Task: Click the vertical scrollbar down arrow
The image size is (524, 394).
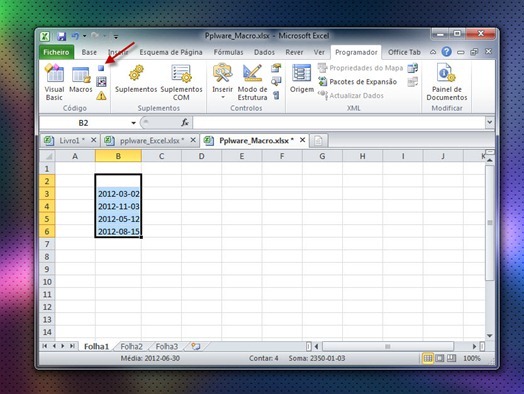Action: tap(490, 336)
